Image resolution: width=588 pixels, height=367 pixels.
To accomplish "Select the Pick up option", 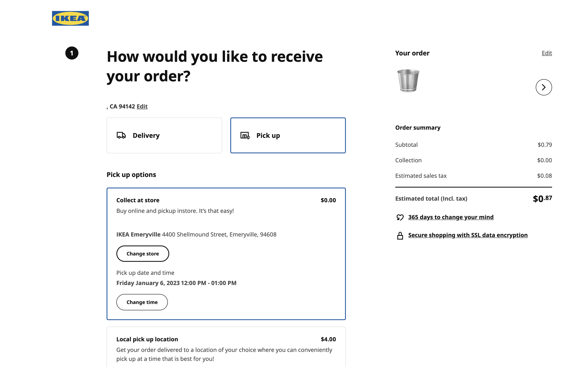I will point(288,135).
